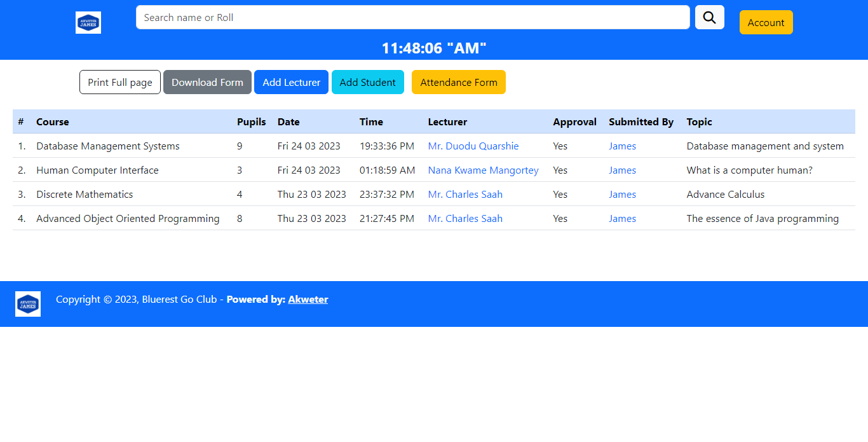The height and width of the screenshot is (442, 868).
Task: Click the search magnifier icon
Action: pos(709,17)
